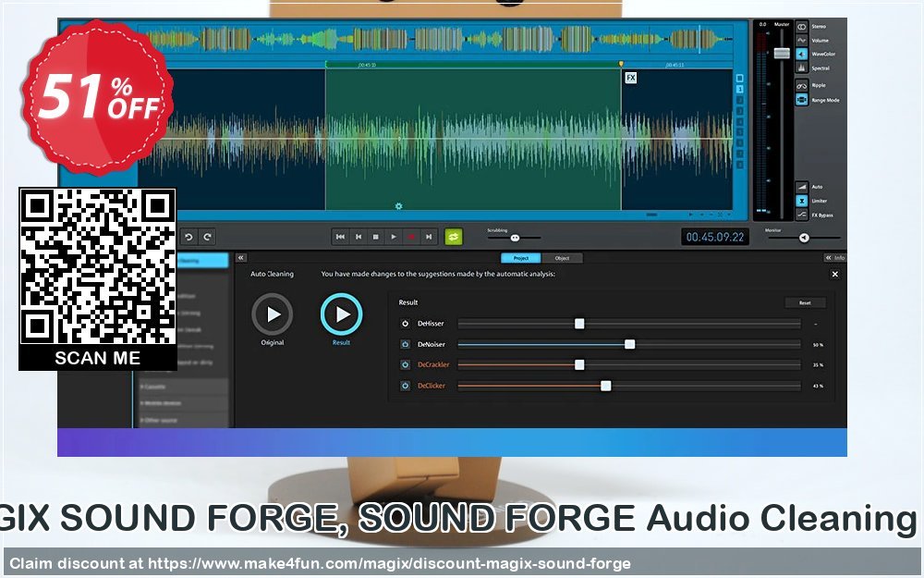
Task: Select track number 1 button
Action: (x=739, y=90)
